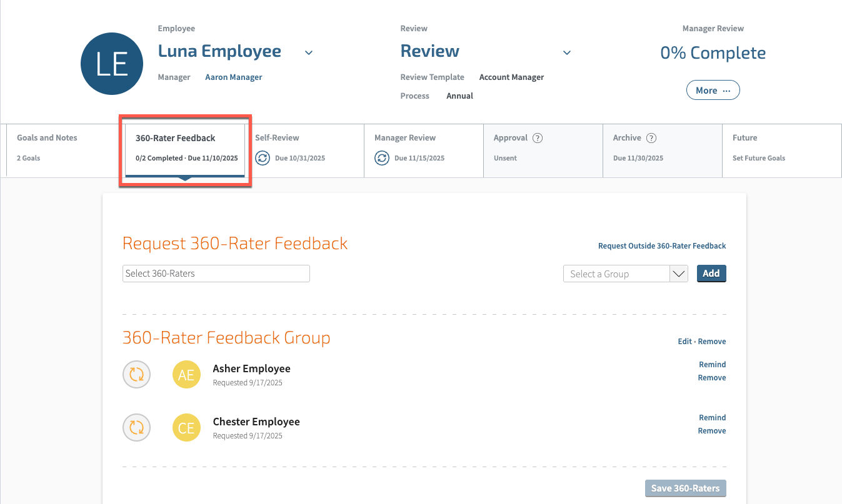Switch to the Manager Review tab

(x=424, y=151)
